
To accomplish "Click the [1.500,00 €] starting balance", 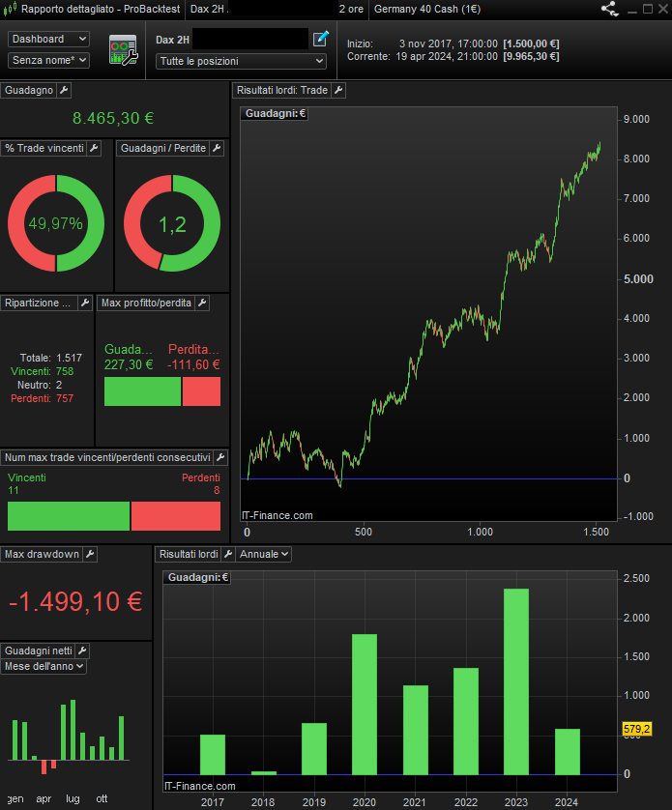I will [x=531, y=43].
